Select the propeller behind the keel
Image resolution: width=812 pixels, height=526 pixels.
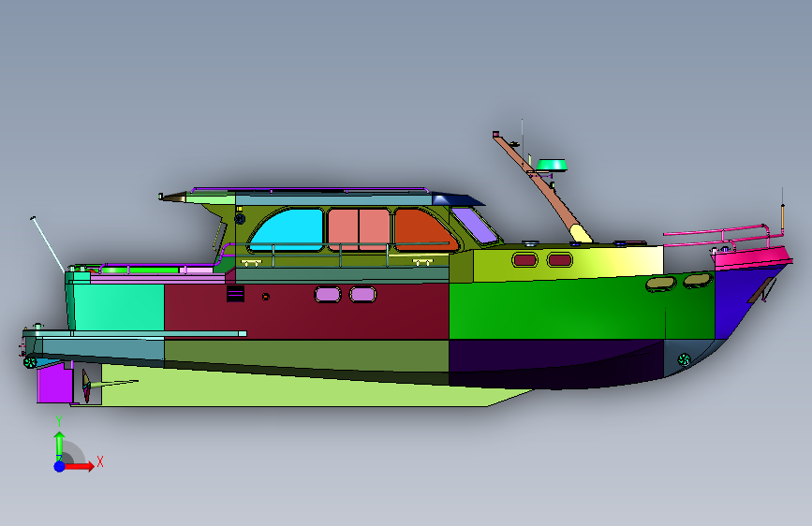coord(87,386)
